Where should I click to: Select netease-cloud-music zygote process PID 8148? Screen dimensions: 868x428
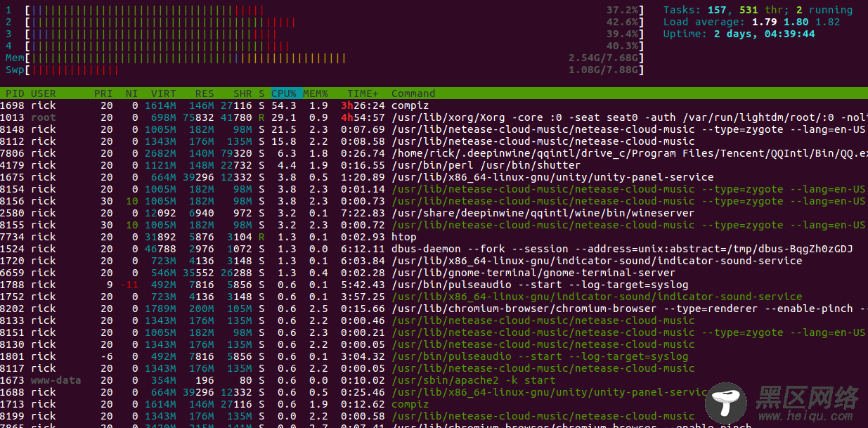point(434,129)
